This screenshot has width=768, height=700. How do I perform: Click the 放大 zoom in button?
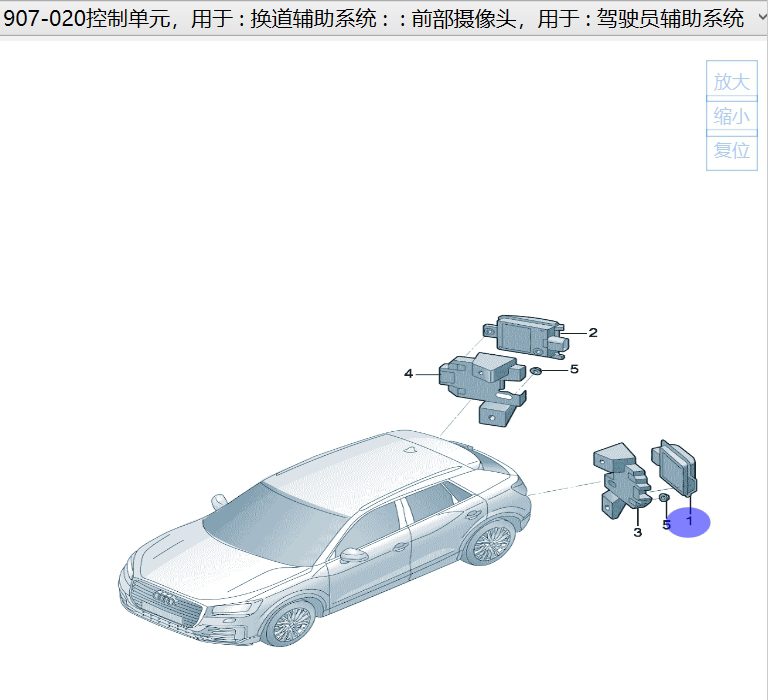731,81
